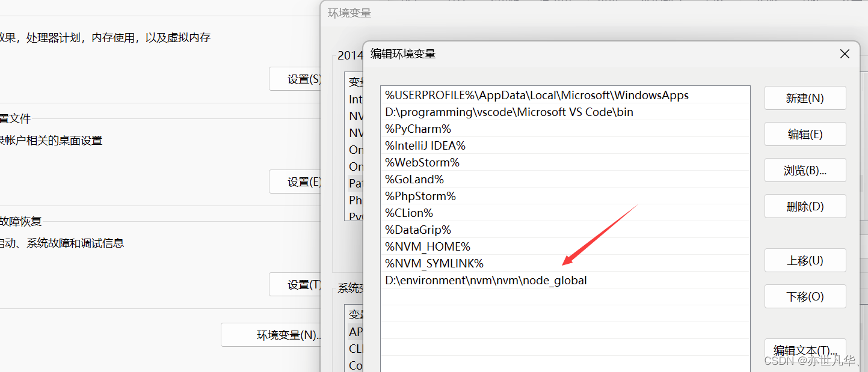Screen dimensions: 868x372
Task: Select the %DataGrip% entry
Action: tap(565, 230)
